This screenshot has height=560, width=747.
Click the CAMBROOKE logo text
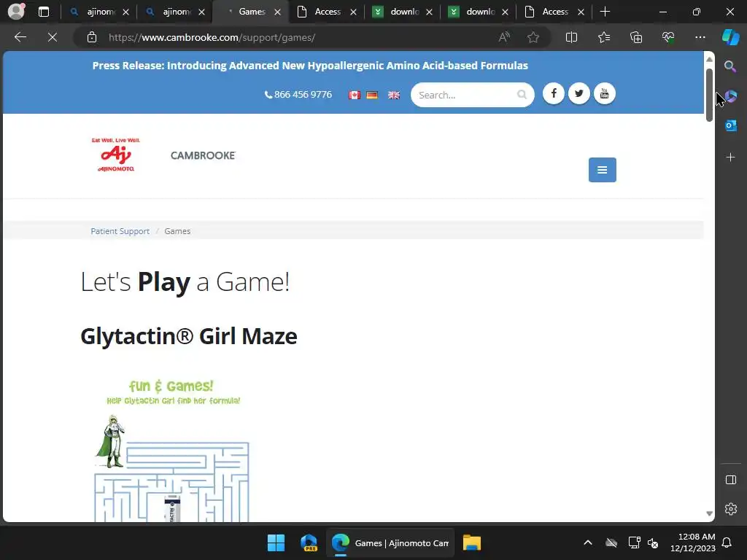(203, 155)
